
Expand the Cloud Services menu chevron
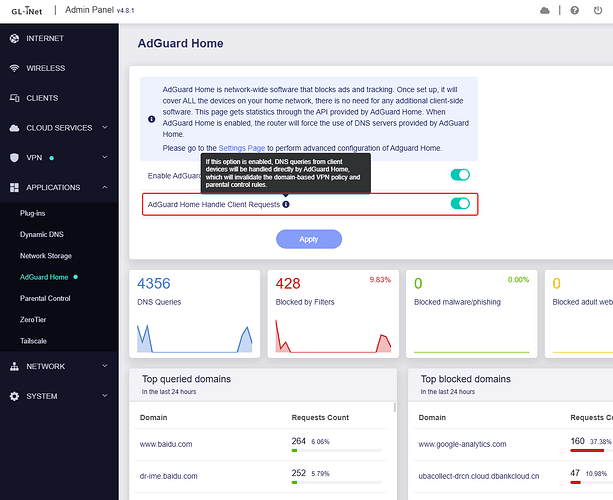coord(102,128)
